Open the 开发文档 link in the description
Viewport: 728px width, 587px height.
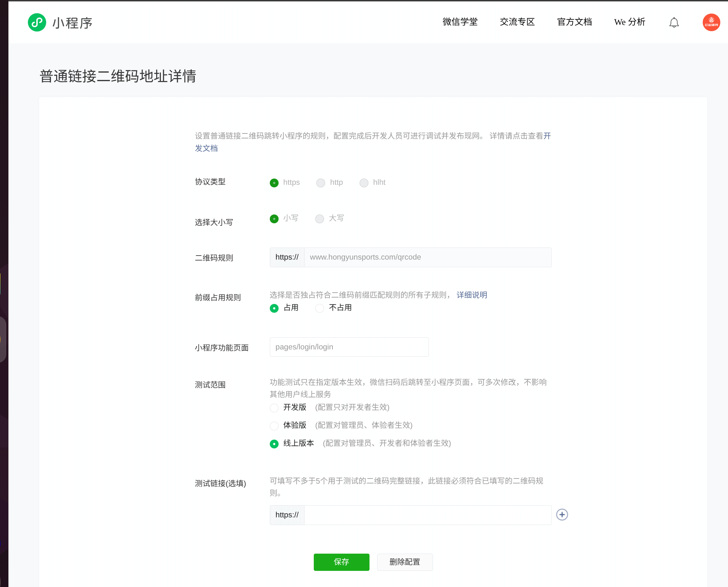(206, 148)
